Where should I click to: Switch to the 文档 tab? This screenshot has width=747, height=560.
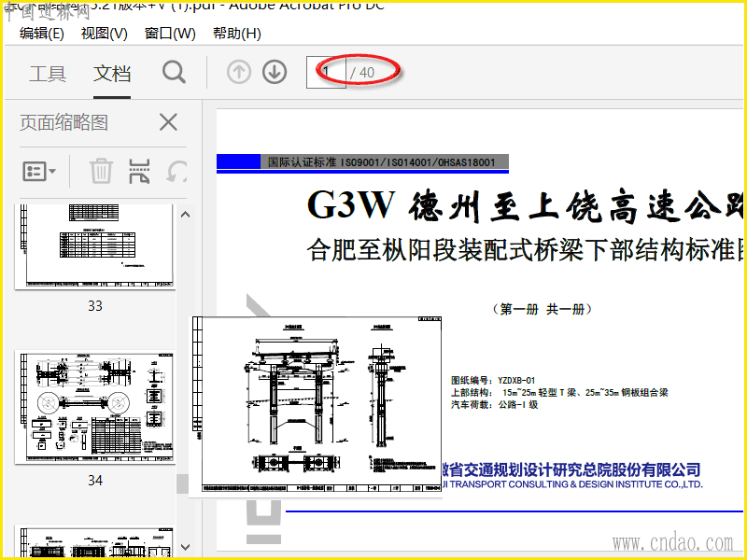tap(112, 74)
